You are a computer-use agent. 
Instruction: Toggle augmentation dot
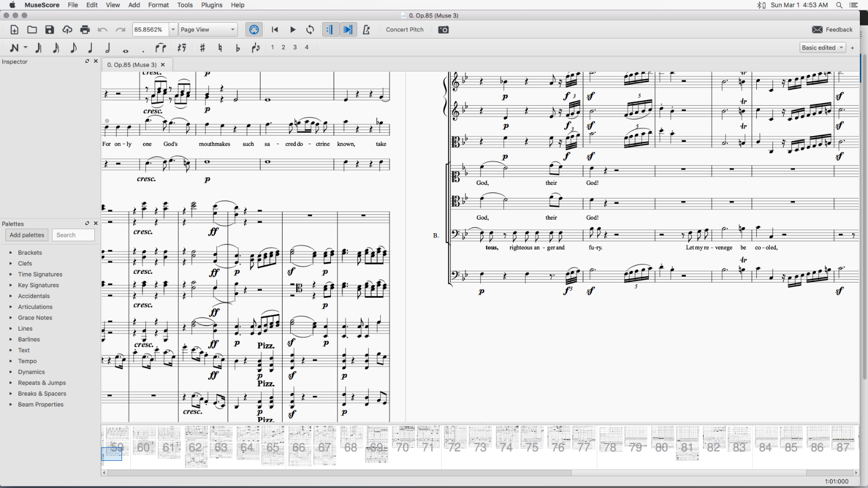tap(143, 50)
